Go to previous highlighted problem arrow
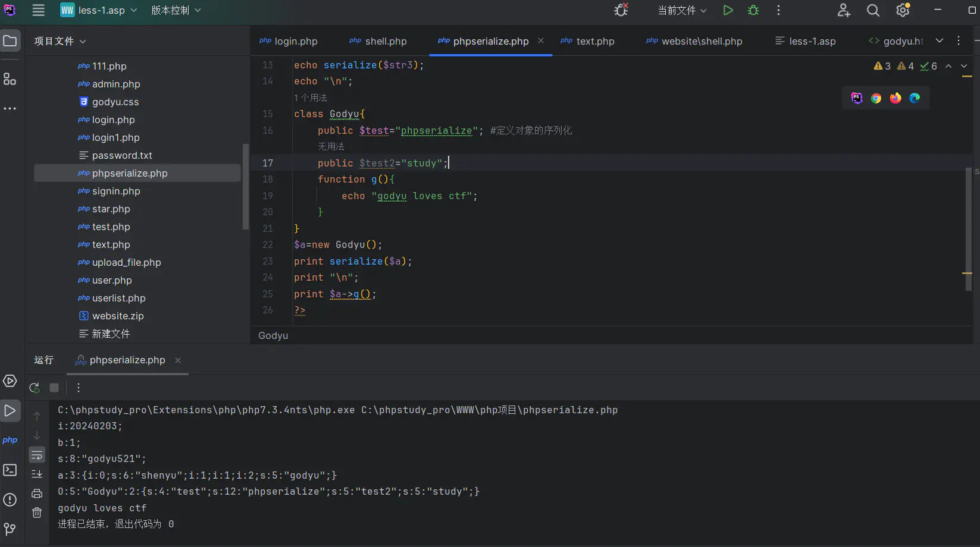Screen dimensions: 980x547 pyautogui.click(x=948, y=66)
